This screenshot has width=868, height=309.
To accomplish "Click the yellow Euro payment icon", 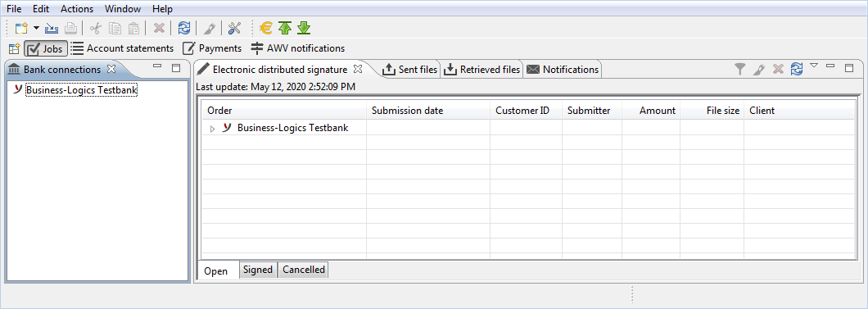I will 266,28.
